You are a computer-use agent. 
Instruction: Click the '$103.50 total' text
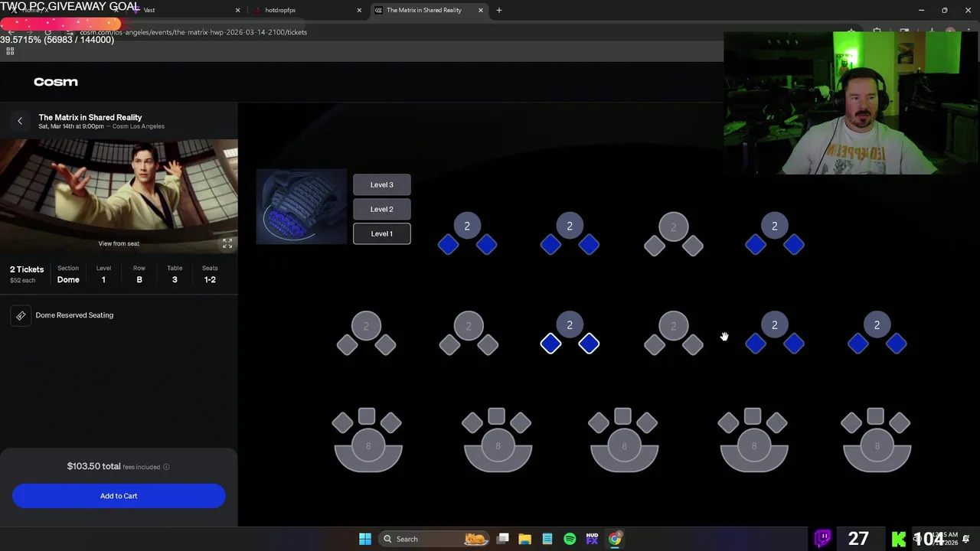click(x=93, y=466)
